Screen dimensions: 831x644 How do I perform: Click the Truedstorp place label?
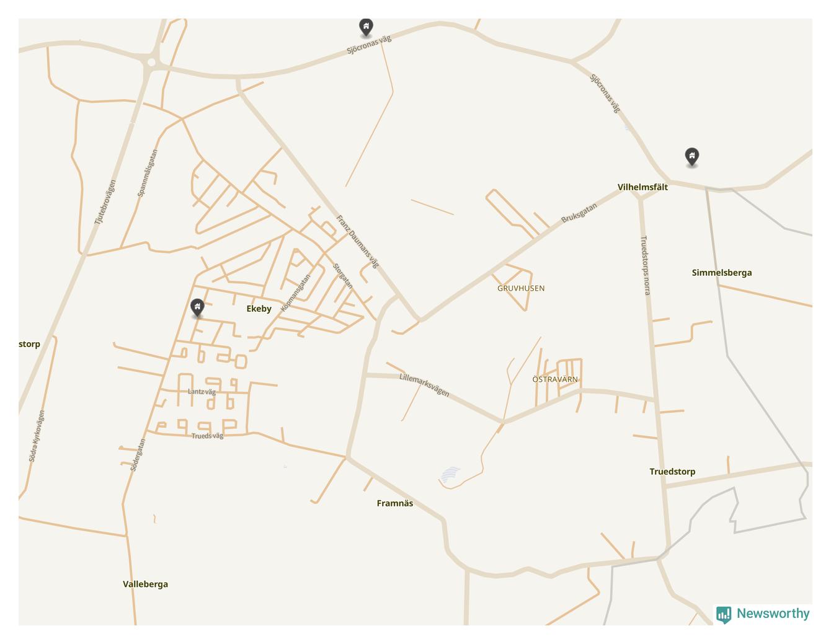[672, 472]
